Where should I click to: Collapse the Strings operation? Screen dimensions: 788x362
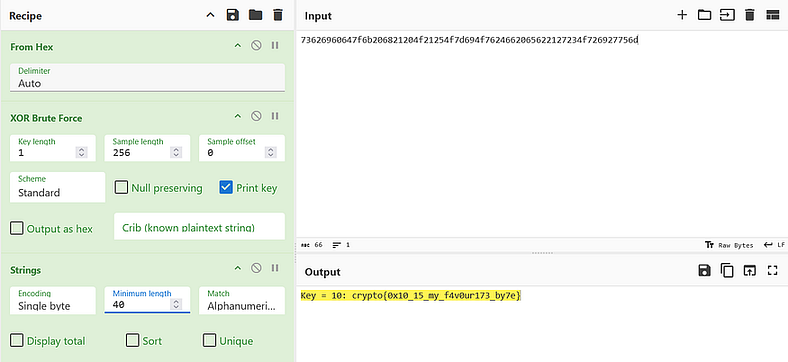pos(238,268)
